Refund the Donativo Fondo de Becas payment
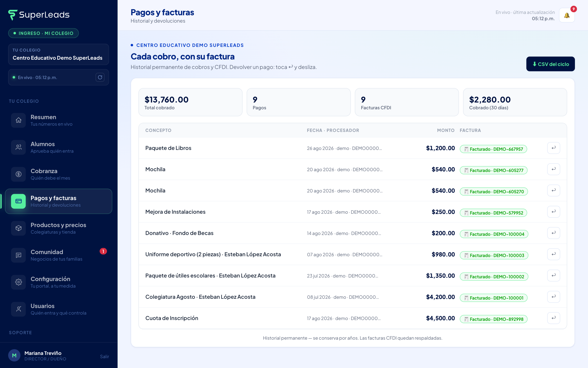Image resolution: width=588 pixels, height=368 pixels. 553,233
